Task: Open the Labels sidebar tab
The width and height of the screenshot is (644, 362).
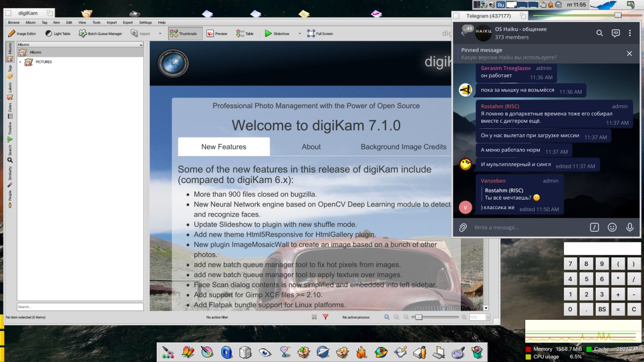Action: [x=10, y=91]
